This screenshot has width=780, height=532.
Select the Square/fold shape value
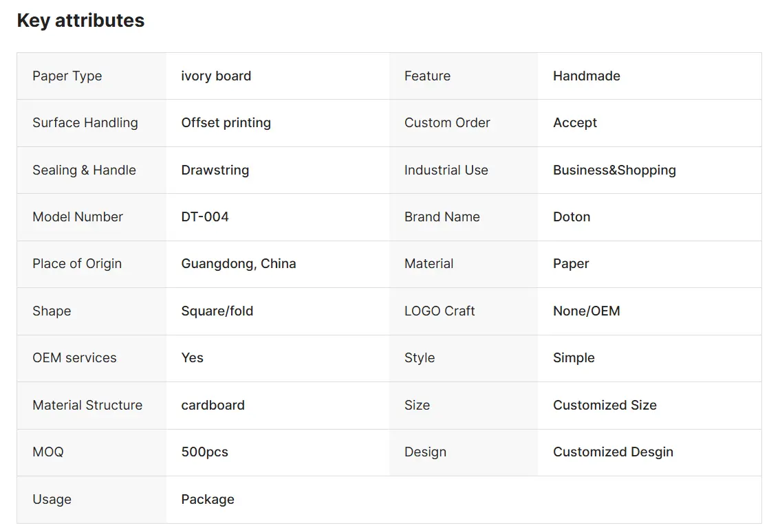tap(217, 311)
